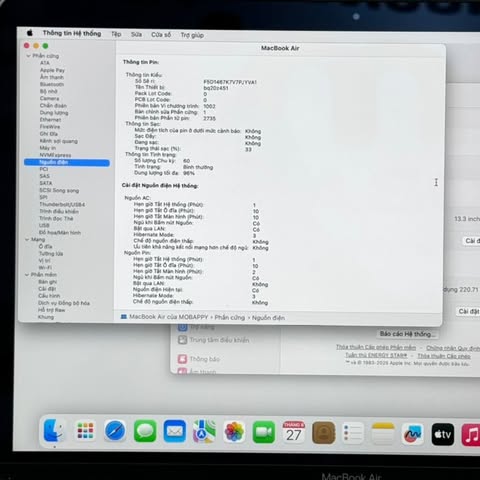Screen dimensions: 480x480
Task: Select Tường lửa under Mạng
Action: (51, 253)
